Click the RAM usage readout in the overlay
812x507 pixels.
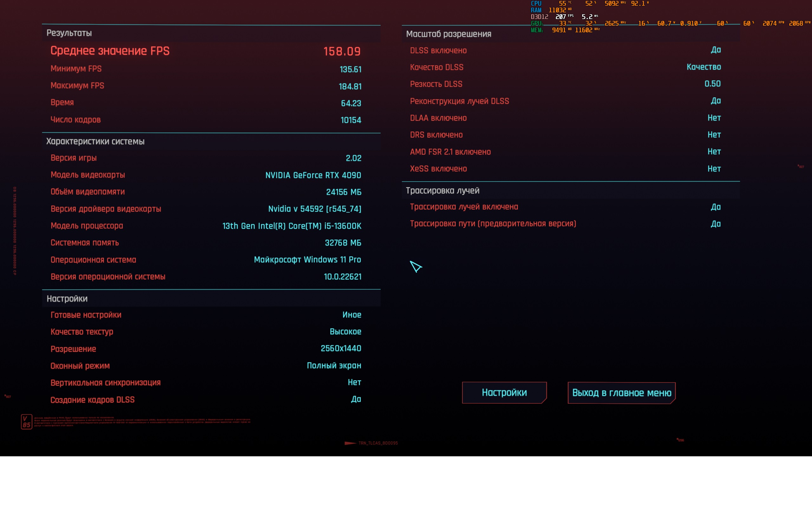pos(557,10)
